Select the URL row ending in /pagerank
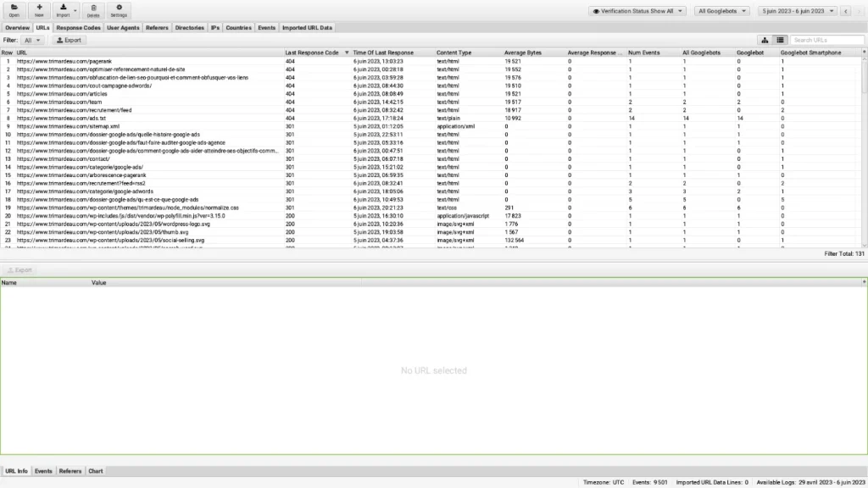Screen dimensions: 868x488 tap(431, 61)
